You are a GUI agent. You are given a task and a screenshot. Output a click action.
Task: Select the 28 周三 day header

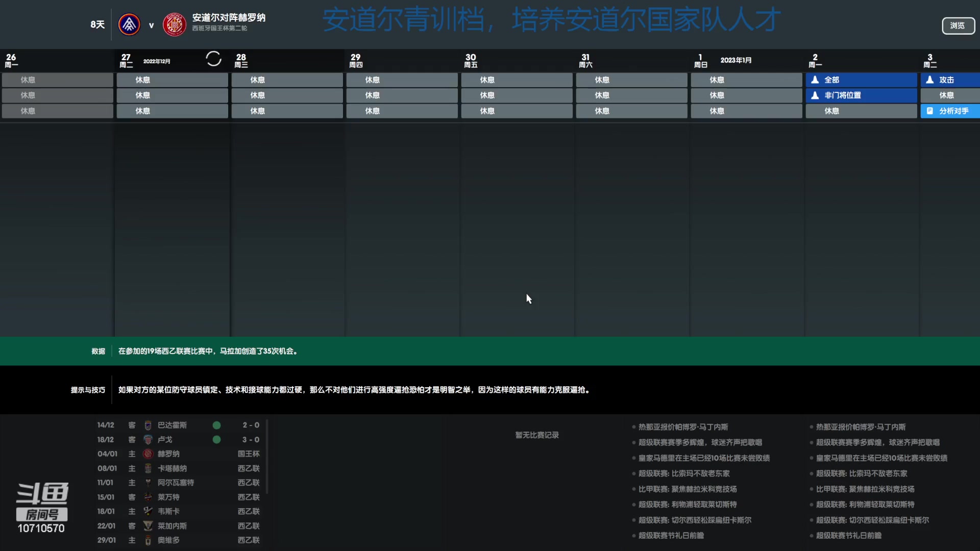click(x=241, y=60)
